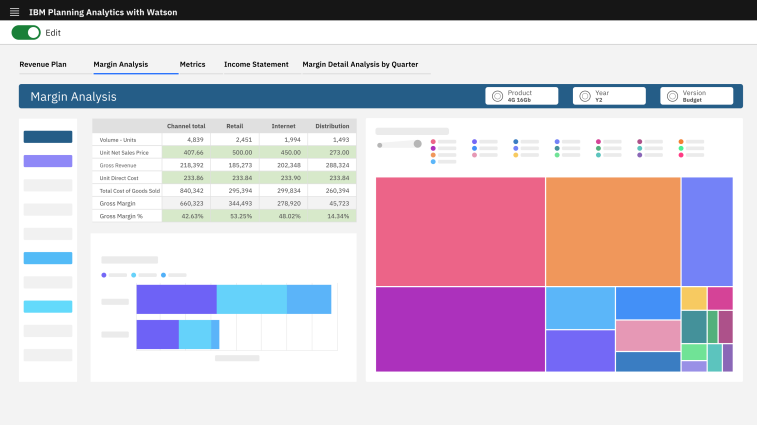Click the circular icon in Year selector
This screenshot has height=425, width=757.
tap(584, 96)
